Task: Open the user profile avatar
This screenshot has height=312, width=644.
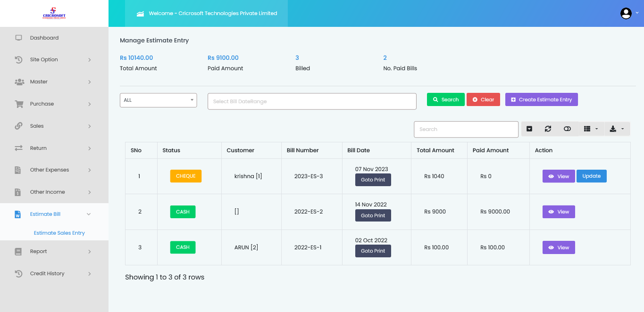Action: coord(626,13)
